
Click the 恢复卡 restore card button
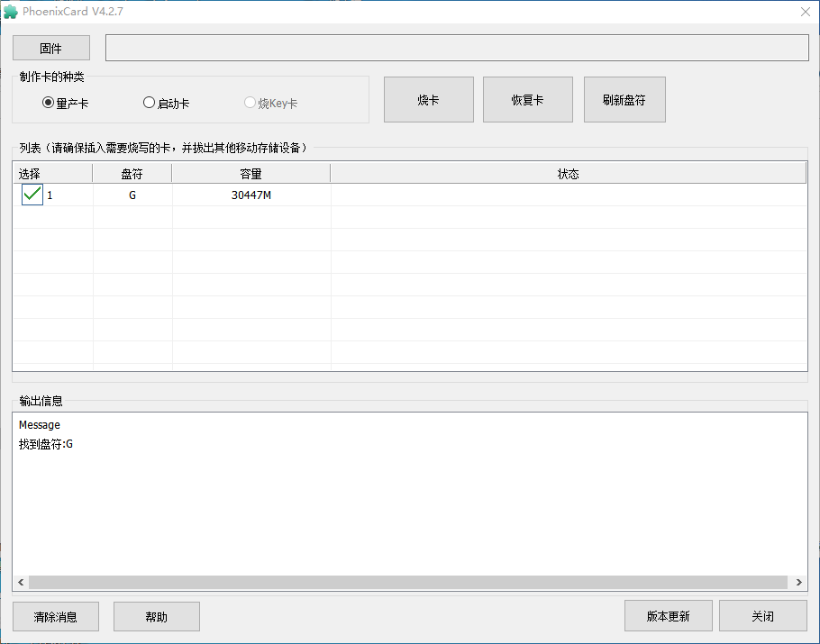point(528,100)
